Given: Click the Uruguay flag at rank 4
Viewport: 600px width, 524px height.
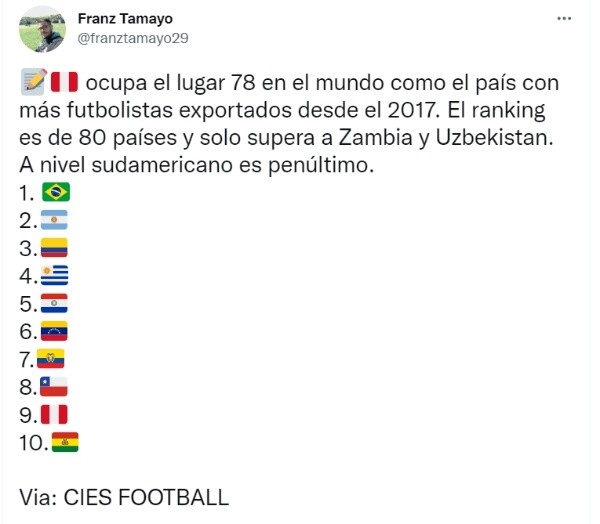Looking at the screenshot, I should (x=52, y=276).
